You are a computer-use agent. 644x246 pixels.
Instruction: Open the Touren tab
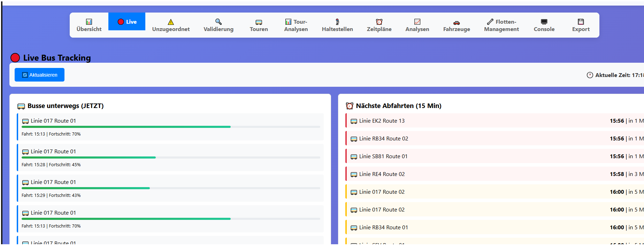click(259, 25)
